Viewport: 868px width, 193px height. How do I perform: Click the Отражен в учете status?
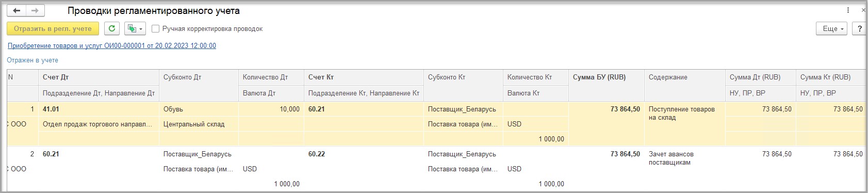point(32,60)
